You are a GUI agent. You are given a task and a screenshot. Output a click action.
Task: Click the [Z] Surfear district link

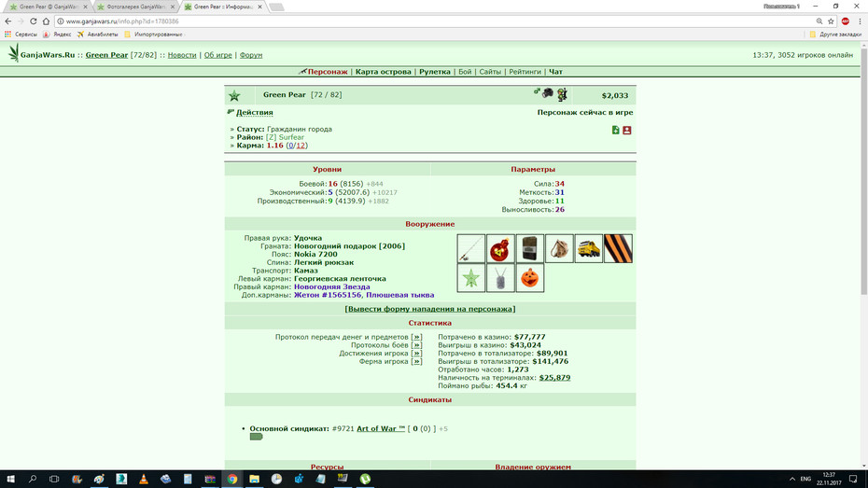click(x=285, y=137)
